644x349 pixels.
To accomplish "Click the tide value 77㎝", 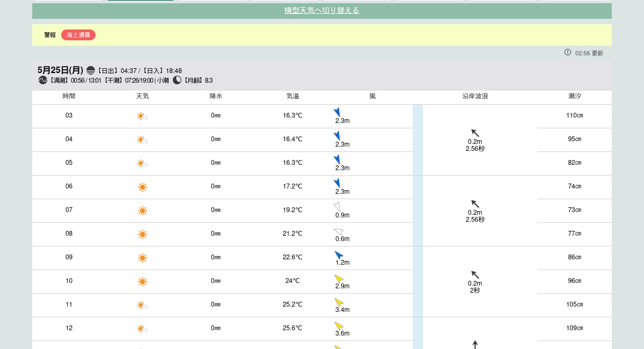I will [575, 234].
